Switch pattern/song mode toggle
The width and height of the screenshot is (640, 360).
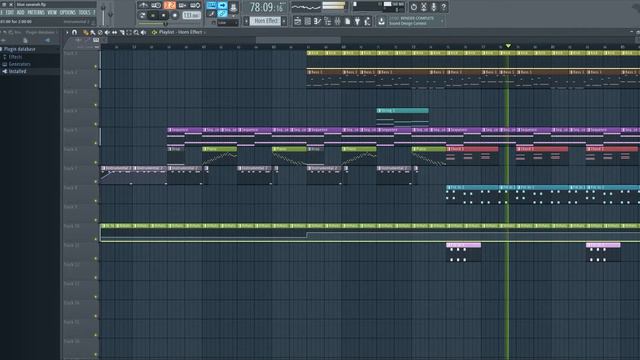142,15
